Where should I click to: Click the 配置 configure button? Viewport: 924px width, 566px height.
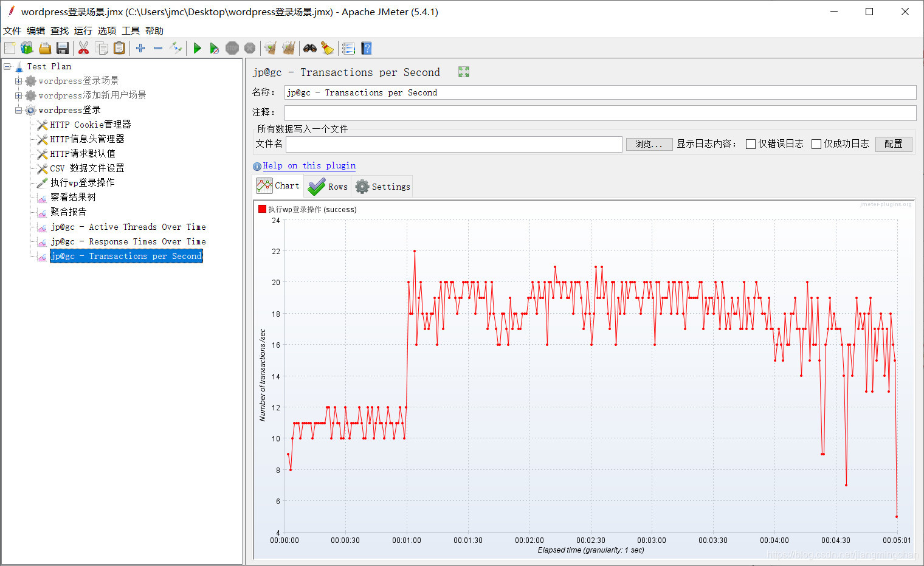(894, 144)
